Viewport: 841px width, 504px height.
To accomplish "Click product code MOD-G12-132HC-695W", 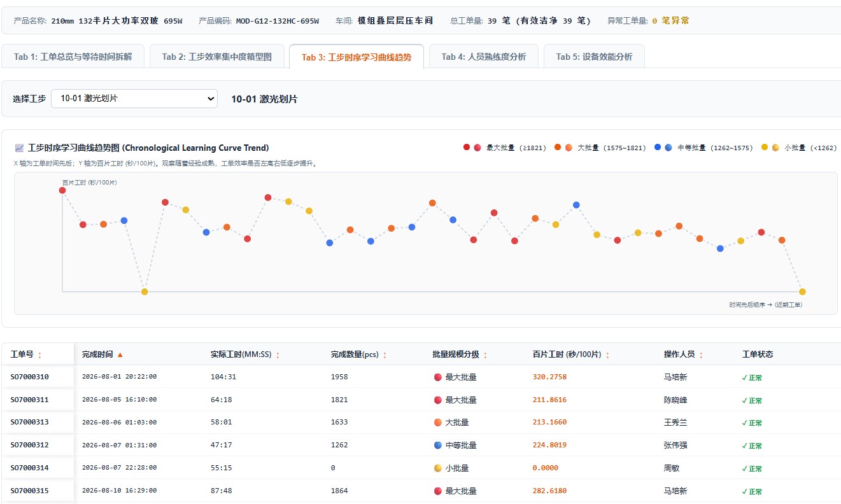I will pos(278,21).
